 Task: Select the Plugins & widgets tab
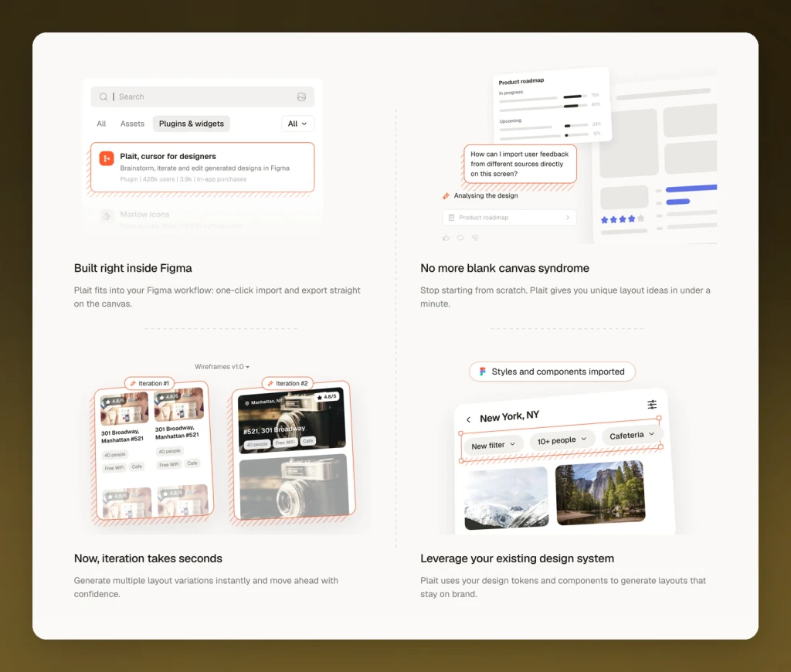pyautogui.click(x=192, y=124)
